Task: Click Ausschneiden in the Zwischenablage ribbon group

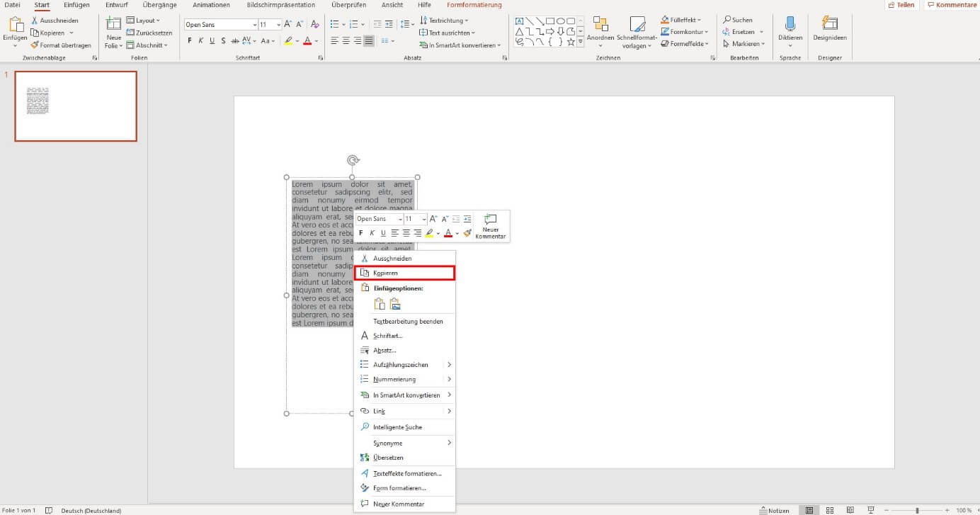Action: tap(55, 21)
